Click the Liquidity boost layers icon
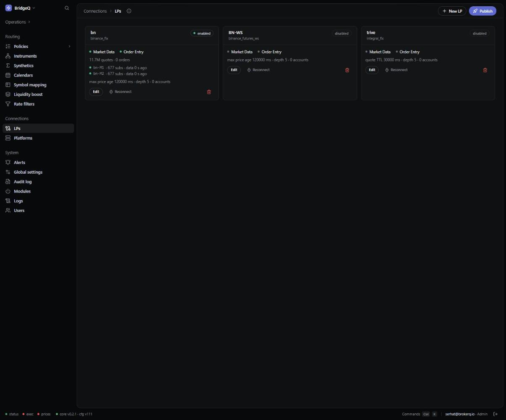Image resolution: width=506 pixels, height=420 pixels. (x=8, y=94)
